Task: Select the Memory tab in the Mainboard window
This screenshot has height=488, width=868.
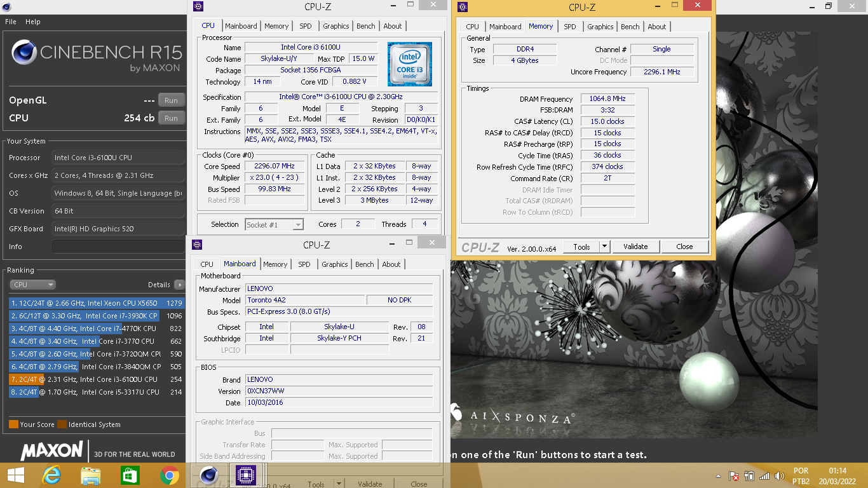Action: (275, 264)
